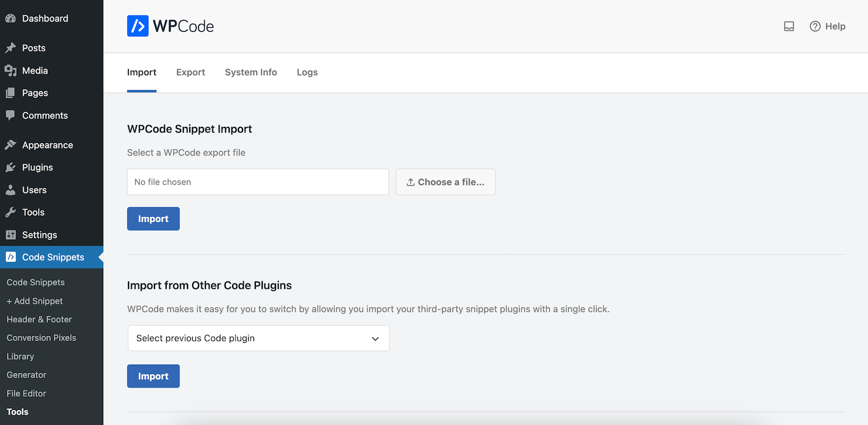The height and width of the screenshot is (425, 868).
Task: Select the highlighted Code Snippets menu item
Action: click(x=52, y=257)
